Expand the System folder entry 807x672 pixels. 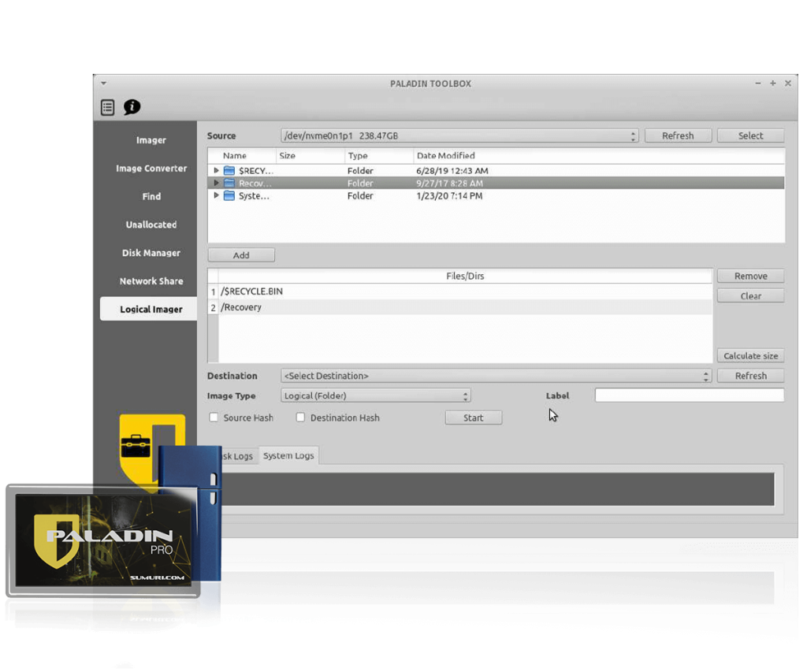click(215, 195)
